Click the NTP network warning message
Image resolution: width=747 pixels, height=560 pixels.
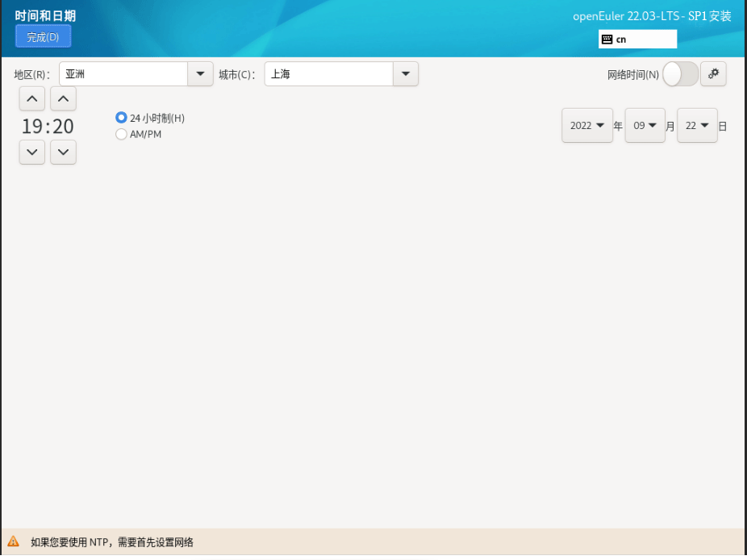[112, 542]
